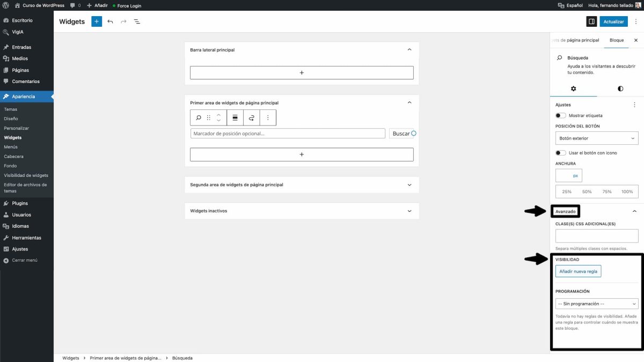Click Añadir nueva regla button
The height and width of the screenshot is (362, 644).
click(x=578, y=271)
